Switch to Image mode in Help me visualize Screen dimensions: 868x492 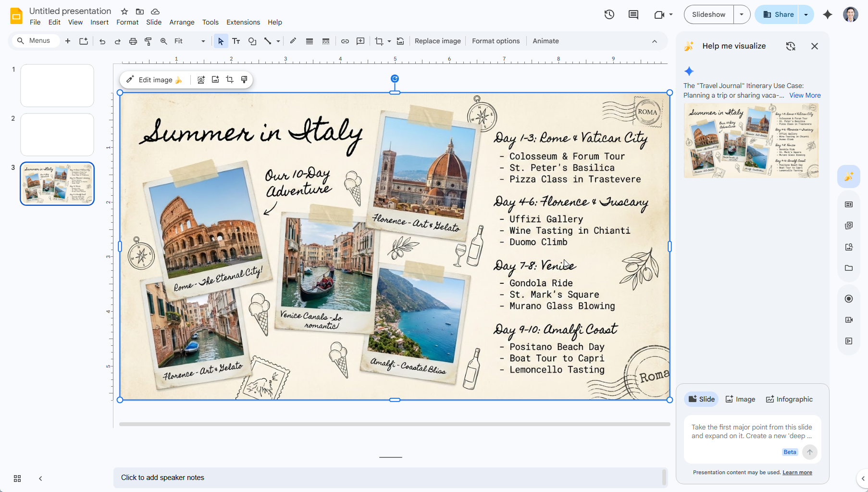tap(740, 399)
